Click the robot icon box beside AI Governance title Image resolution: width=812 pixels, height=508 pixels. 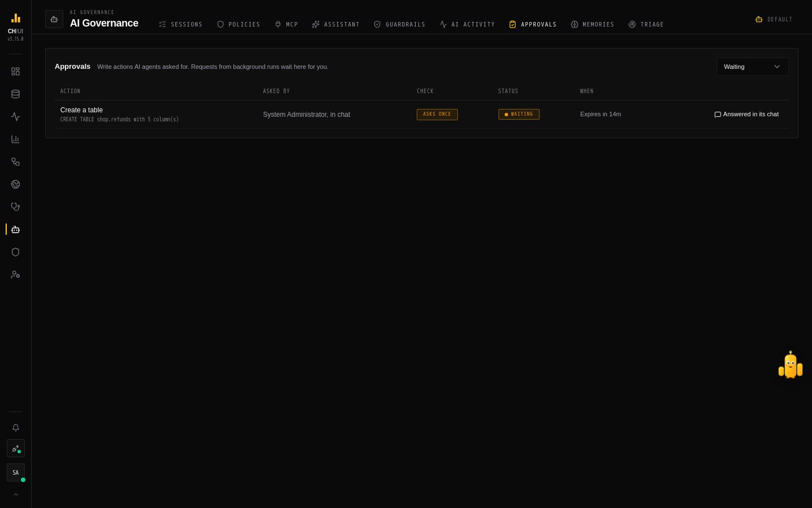(54, 19)
